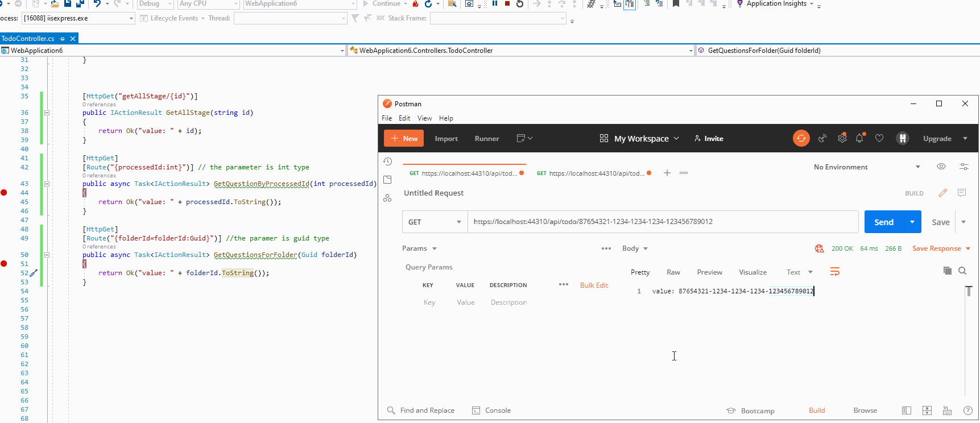Image resolution: width=980 pixels, height=423 pixels.
Task: Collapse GetAllStage method at line 36
Action: (x=47, y=113)
